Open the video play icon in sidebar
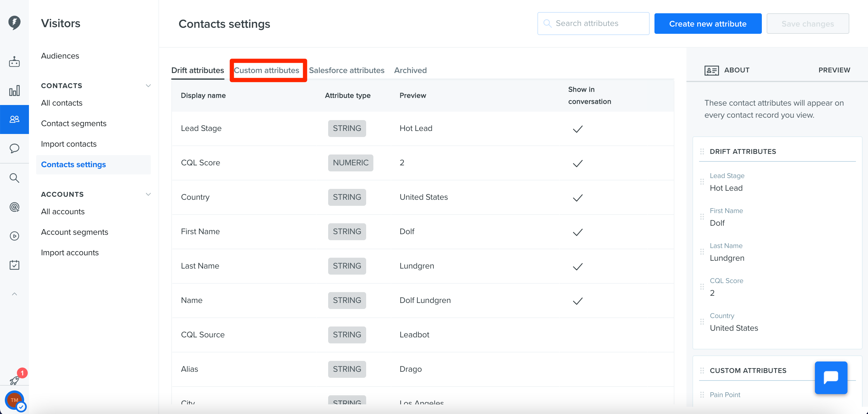 click(14, 236)
